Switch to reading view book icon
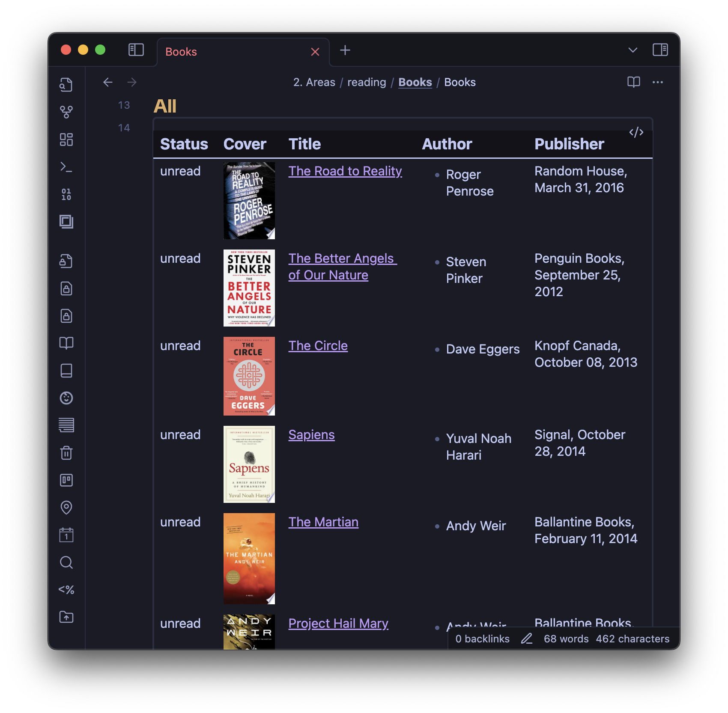728x713 pixels. [633, 82]
